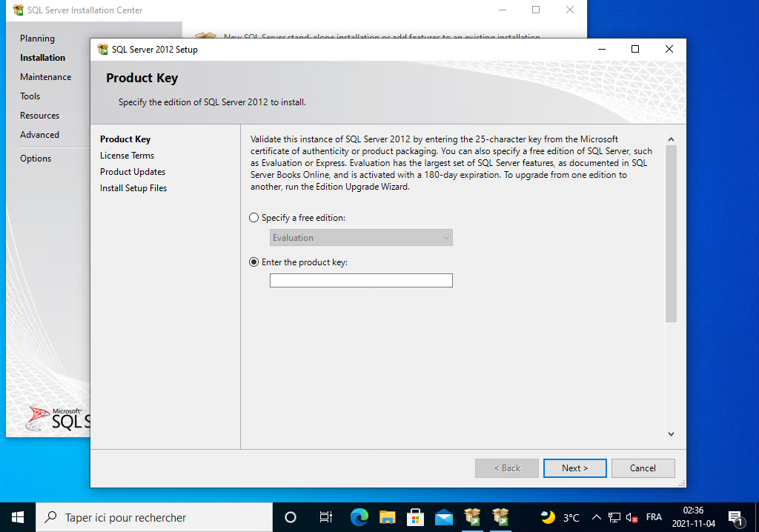This screenshot has height=532, width=759.
Task: Click the Task View taskbar icon
Action: coord(325,517)
